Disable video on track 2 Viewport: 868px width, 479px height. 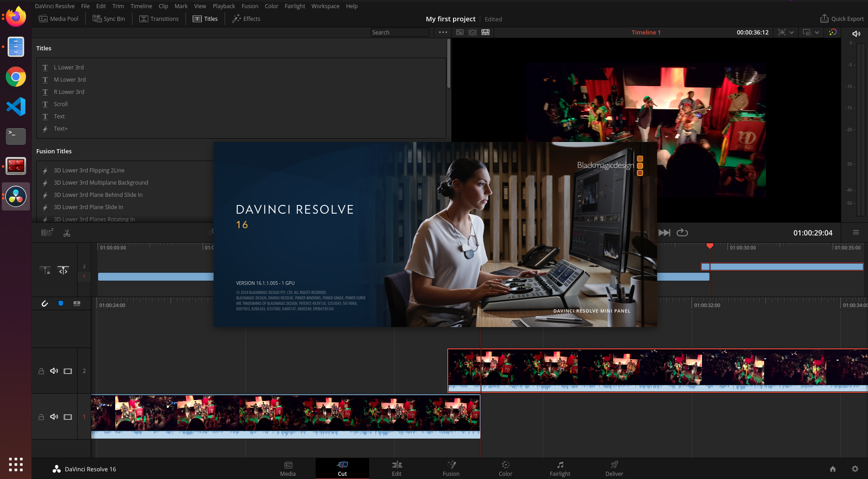[68, 371]
